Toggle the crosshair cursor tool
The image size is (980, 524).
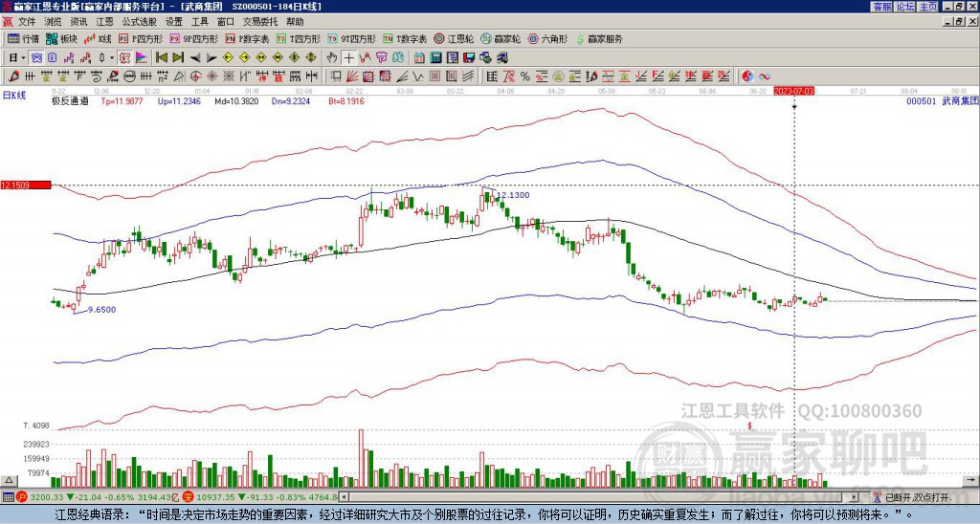[x=348, y=58]
